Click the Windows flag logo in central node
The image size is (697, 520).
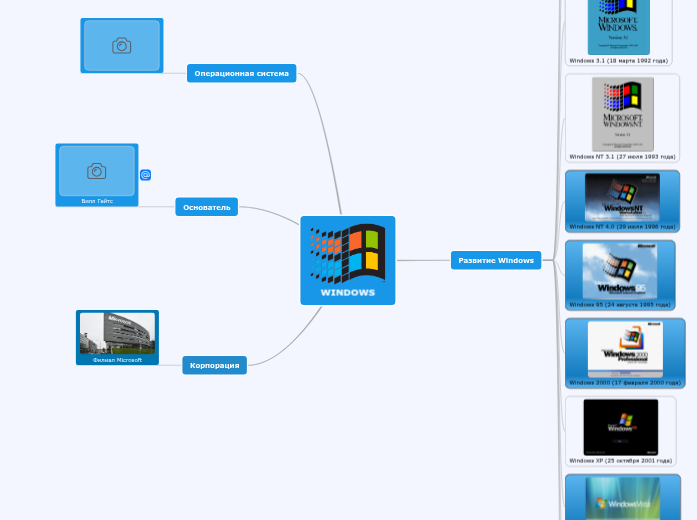point(347,254)
